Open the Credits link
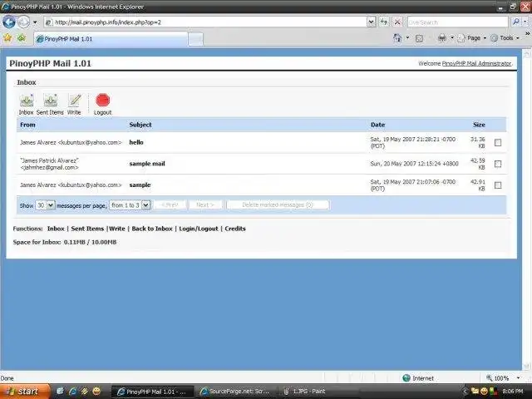This screenshot has width=532, height=399. coord(235,229)
